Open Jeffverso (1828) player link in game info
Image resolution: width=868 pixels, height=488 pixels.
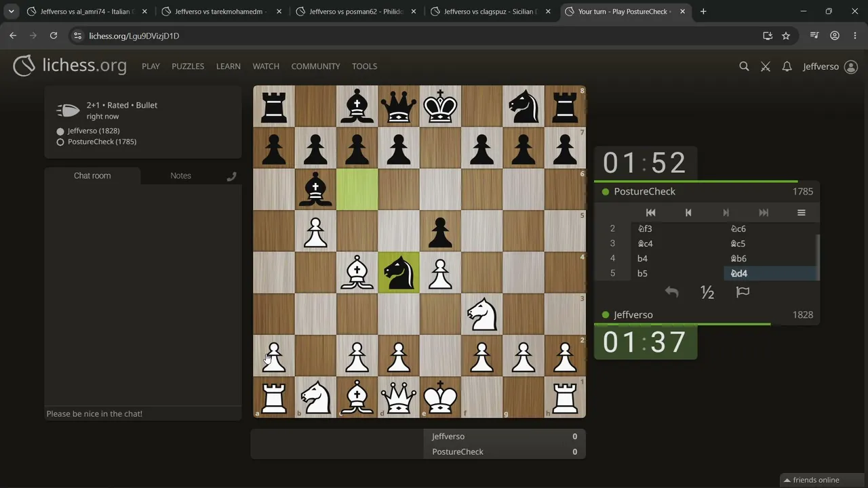(x=94, y=131)
